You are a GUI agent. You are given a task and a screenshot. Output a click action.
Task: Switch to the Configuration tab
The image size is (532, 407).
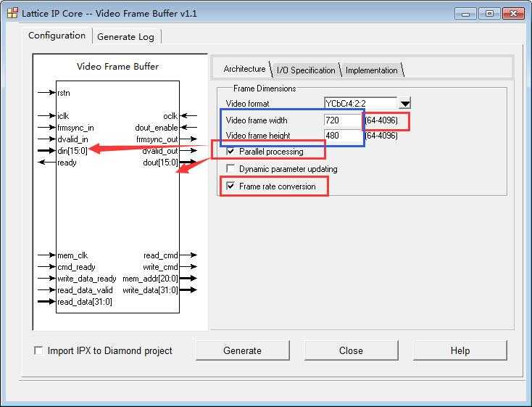pyautogui.click(x=57, y=36)
